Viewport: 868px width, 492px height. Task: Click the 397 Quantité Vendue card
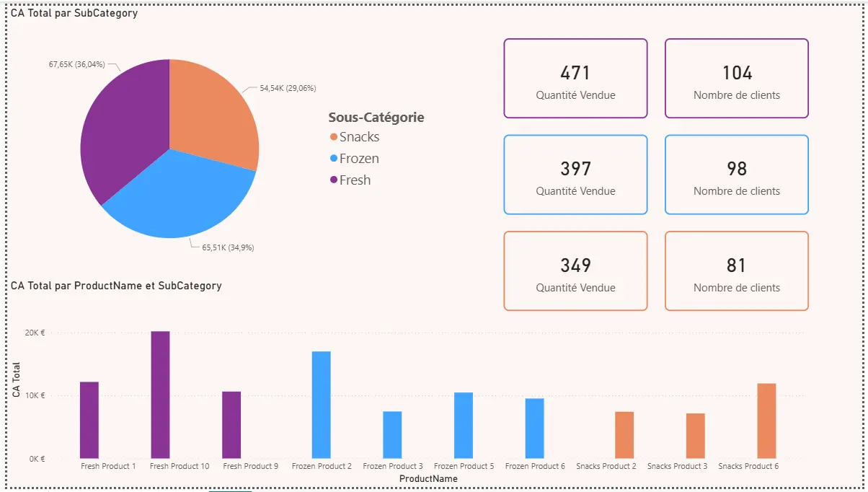[x=575, y=174]
